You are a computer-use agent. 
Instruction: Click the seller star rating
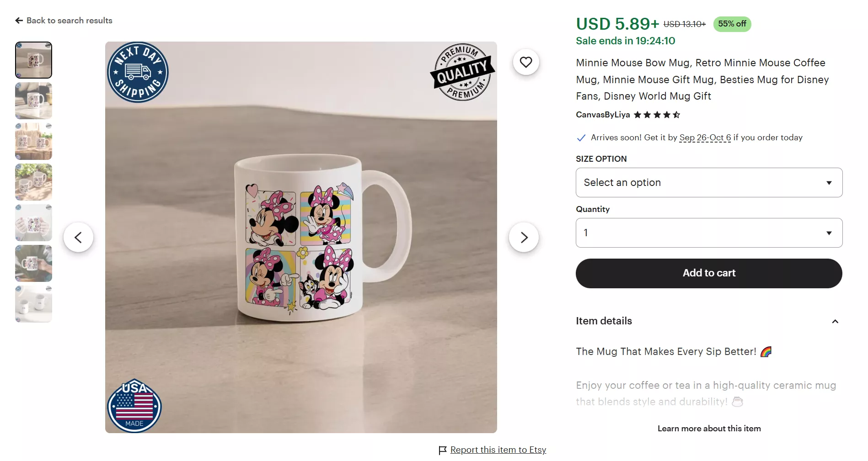coord(657,115)
